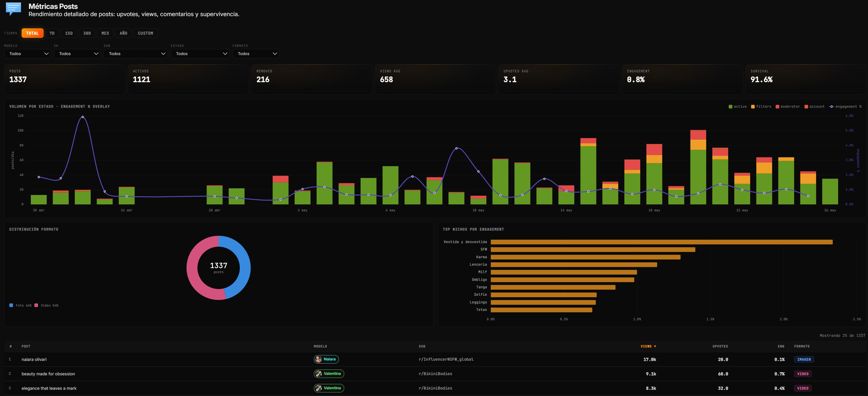
Task: Open the CUSTOM date range option
Action: [x=145, y=33]
